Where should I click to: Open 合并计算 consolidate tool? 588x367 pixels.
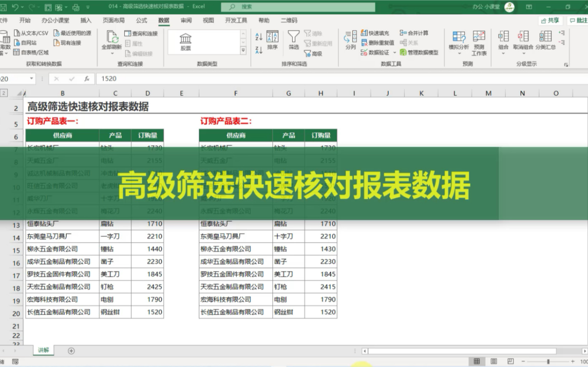[x=414, y=33]
